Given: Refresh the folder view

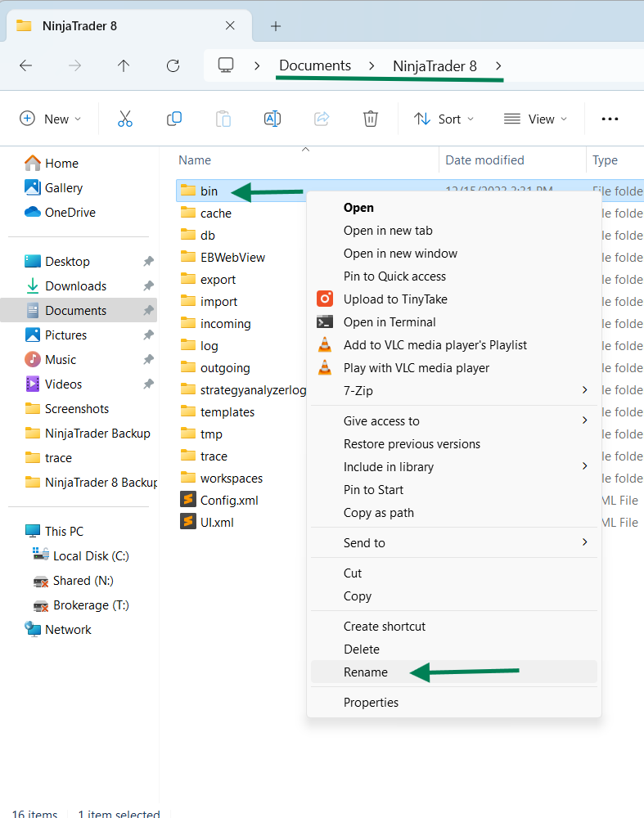Looking at the screenshot, I should pos(173,65).
